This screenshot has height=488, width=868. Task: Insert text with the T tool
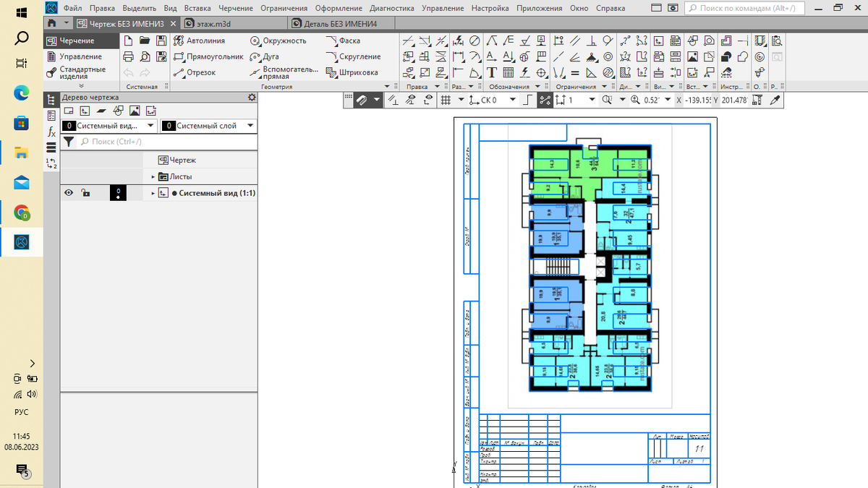coord(492,72)
